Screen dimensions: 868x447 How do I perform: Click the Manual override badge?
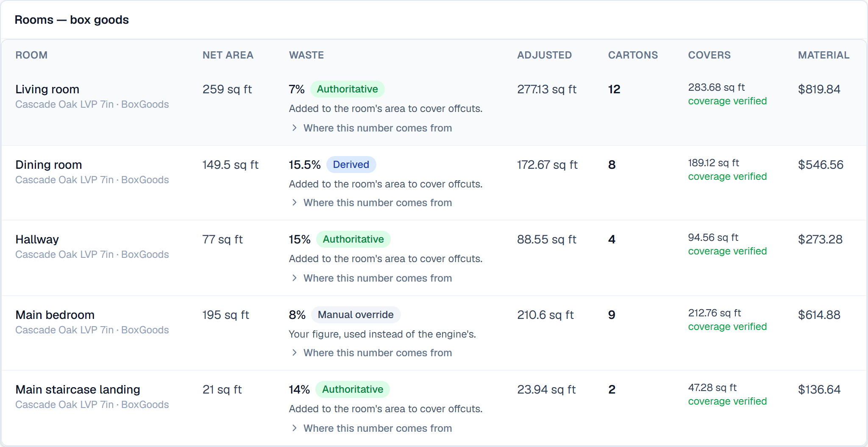(x=356, y=315)
